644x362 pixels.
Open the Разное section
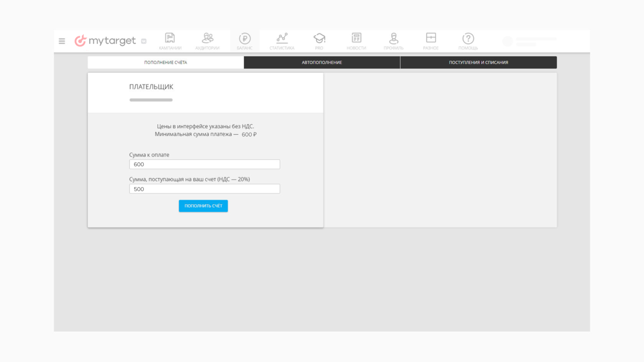pos(431,41)
